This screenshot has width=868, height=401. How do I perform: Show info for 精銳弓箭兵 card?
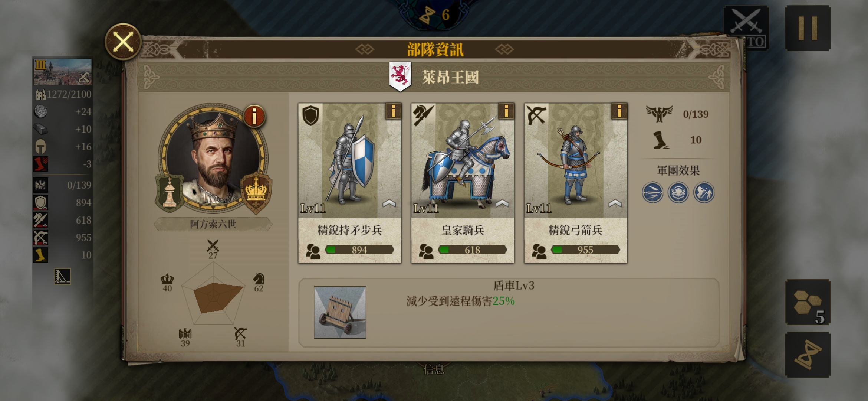click(x=619, y=111)
